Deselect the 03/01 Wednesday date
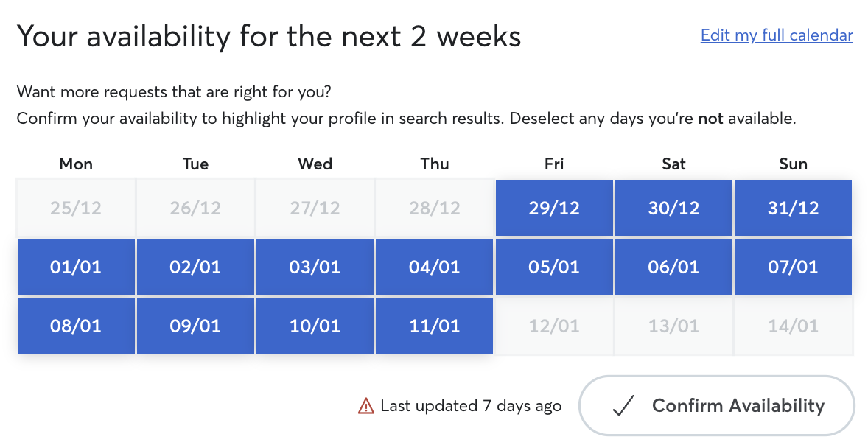This screenshot has height=448, width=868. coord(315,267)
